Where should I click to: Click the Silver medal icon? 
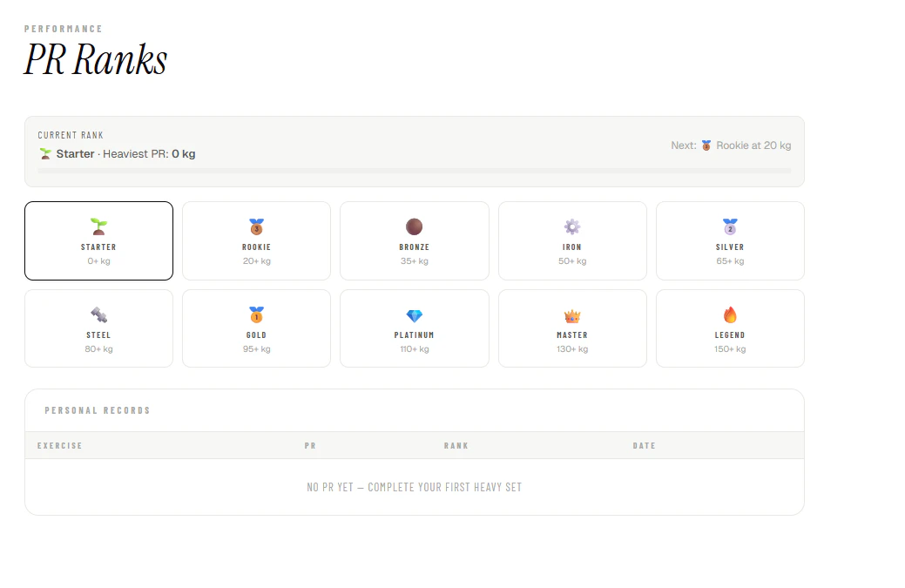click(x=730, y=226)
